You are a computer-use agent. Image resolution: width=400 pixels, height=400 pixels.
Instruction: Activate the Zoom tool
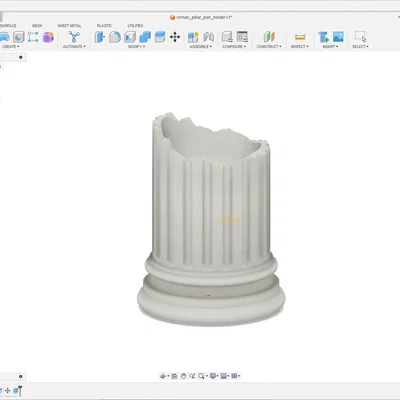click(x=192, y=376)
